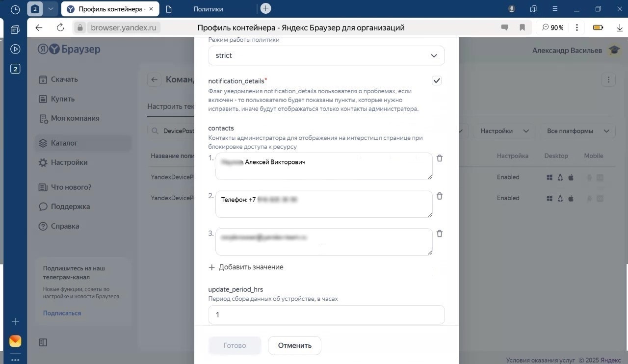
Task: Click the update_period_hrs input field
Action: coord(326,314)
